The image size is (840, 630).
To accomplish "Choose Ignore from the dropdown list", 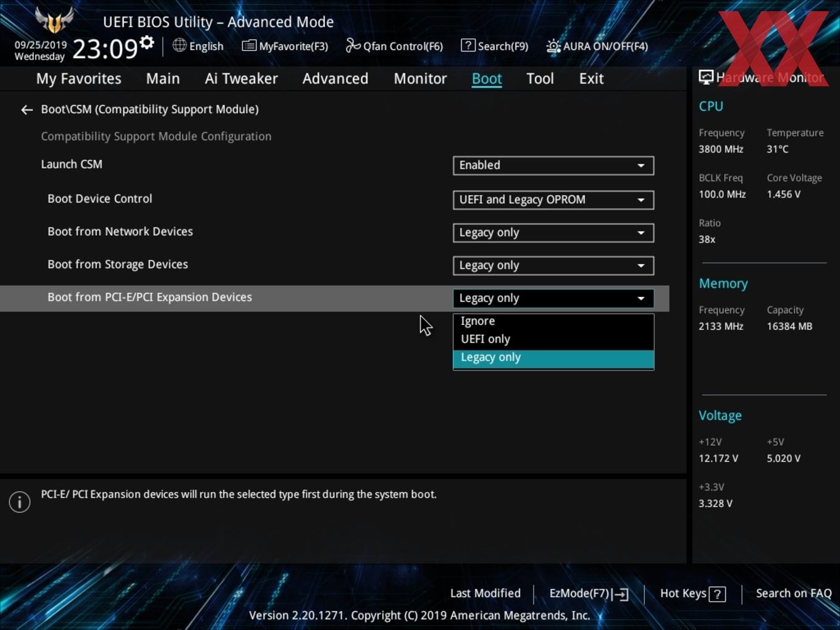I will click(553, 321).
